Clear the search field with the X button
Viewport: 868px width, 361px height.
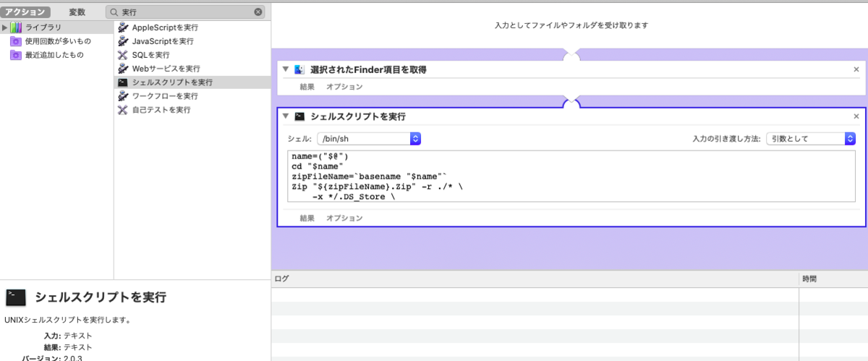coord(258,12)
